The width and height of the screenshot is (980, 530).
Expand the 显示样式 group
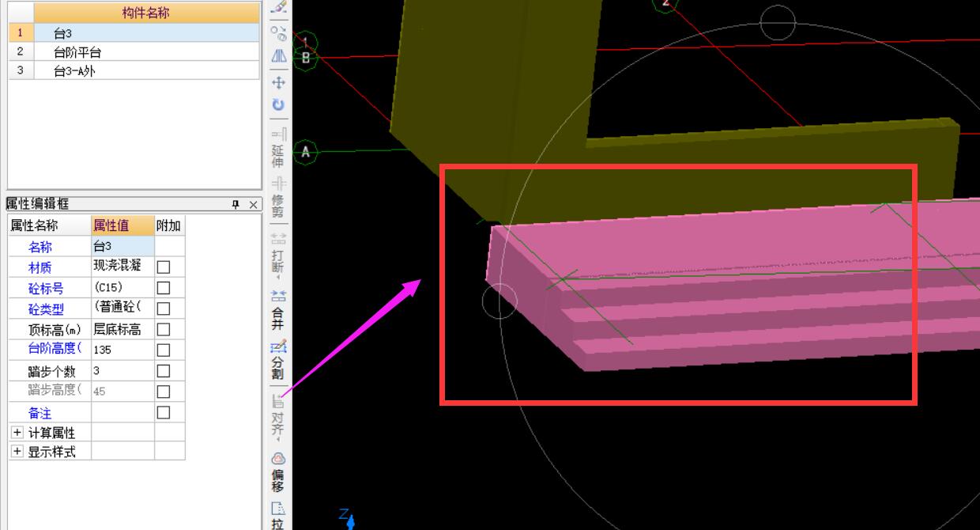17,452
